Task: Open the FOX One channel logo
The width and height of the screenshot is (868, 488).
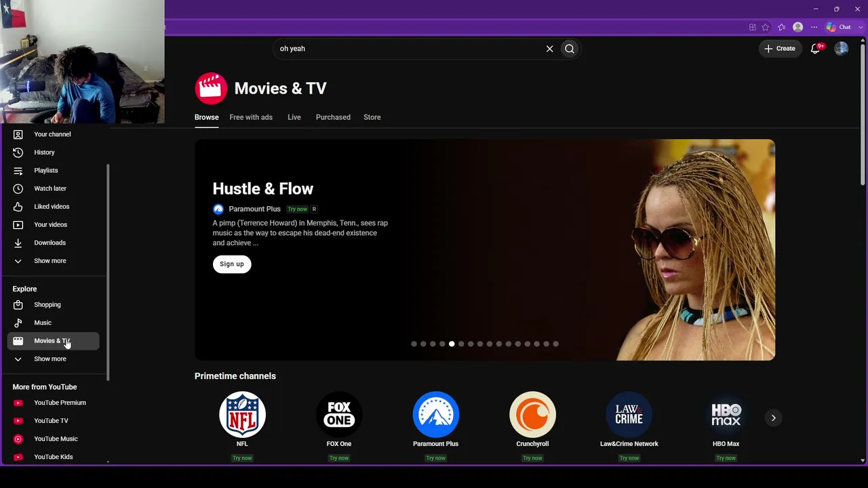Action: 339,414
